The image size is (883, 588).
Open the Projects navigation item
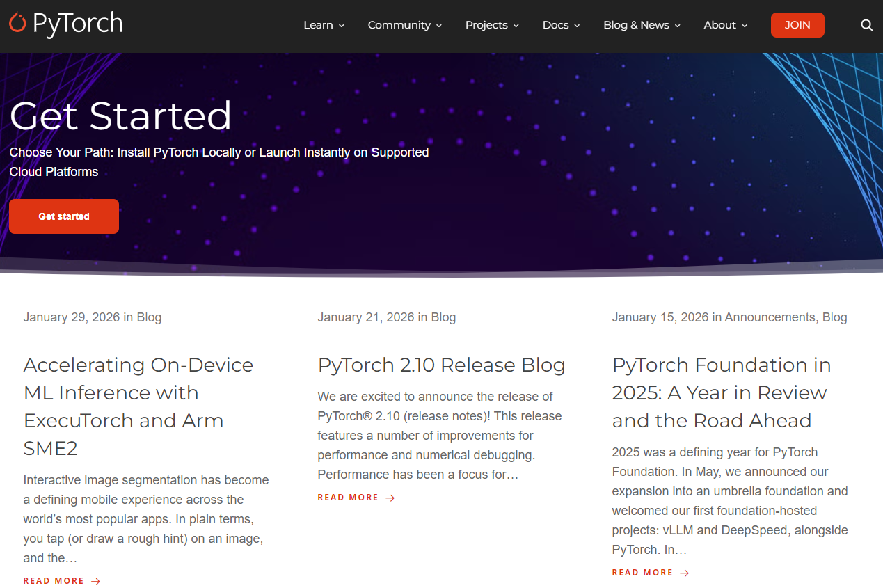point(486,25)
